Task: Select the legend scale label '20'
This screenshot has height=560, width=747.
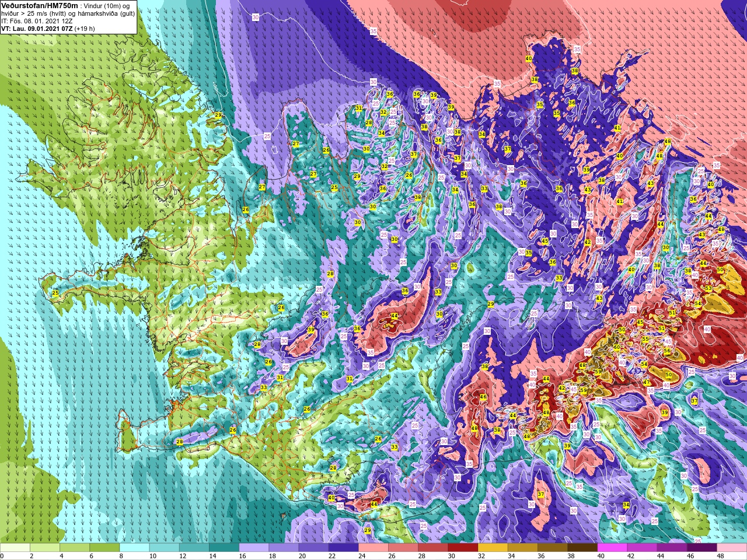Action: (302, 556)
